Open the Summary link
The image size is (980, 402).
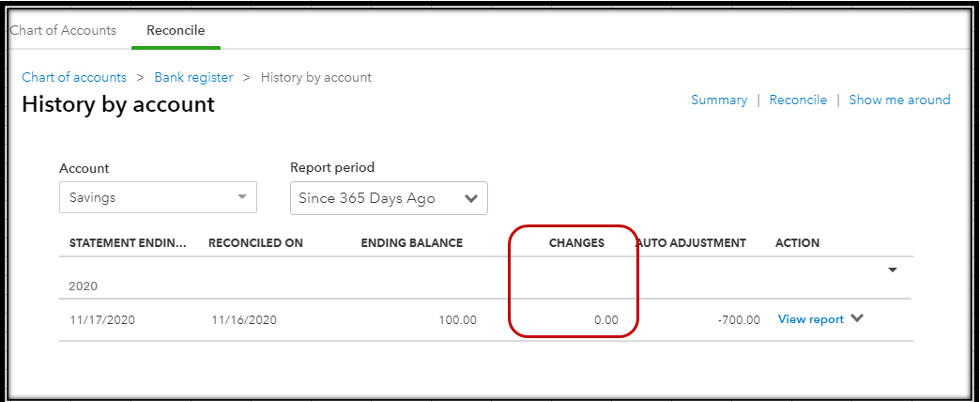719,100
